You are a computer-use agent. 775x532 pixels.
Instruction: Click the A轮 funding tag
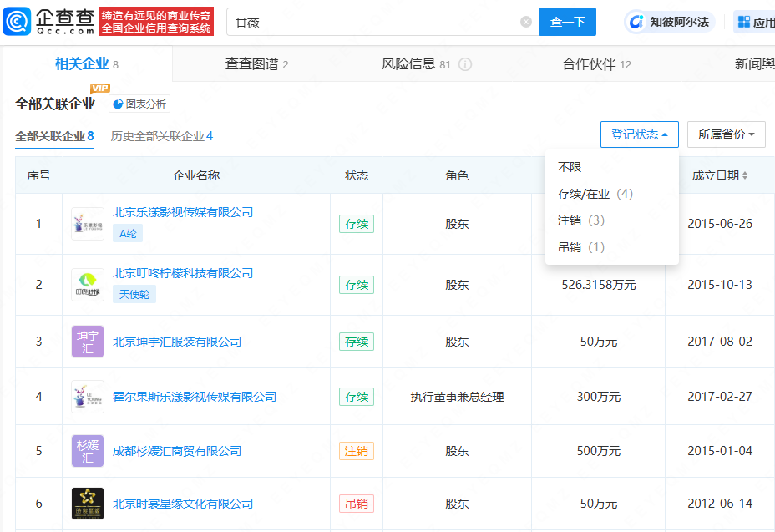tap(128, 233)
